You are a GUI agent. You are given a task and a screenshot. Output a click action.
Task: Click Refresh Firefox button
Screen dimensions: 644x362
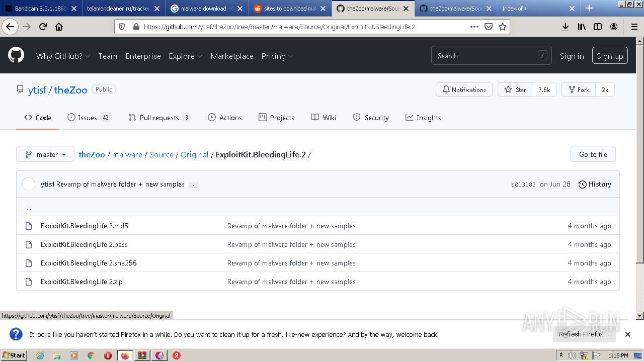tap(584, 334)
